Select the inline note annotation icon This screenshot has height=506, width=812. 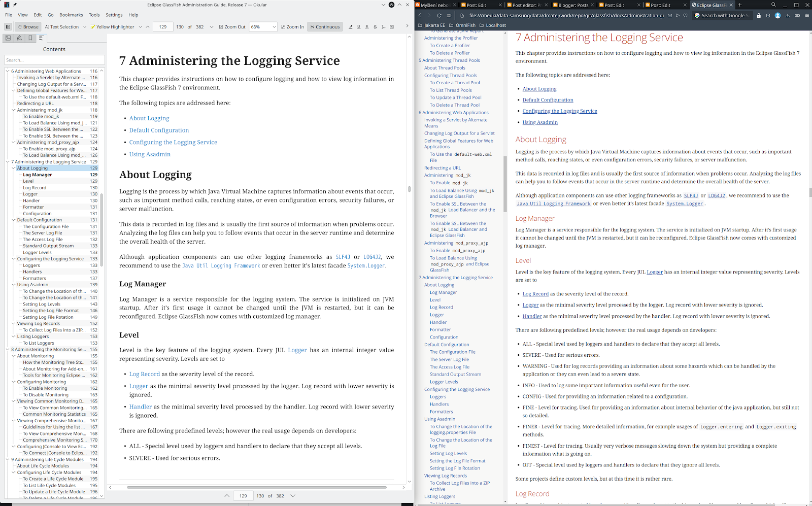[x=392, y=27]
